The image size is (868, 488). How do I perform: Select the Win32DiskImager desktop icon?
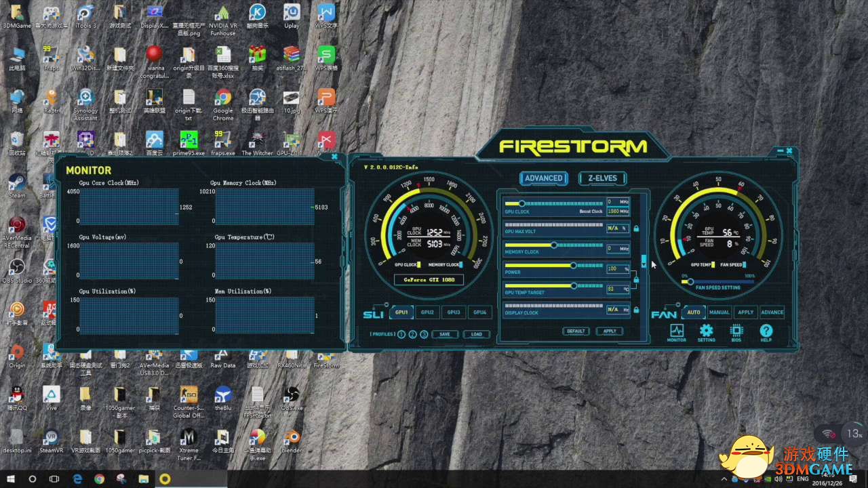(85, 60)
